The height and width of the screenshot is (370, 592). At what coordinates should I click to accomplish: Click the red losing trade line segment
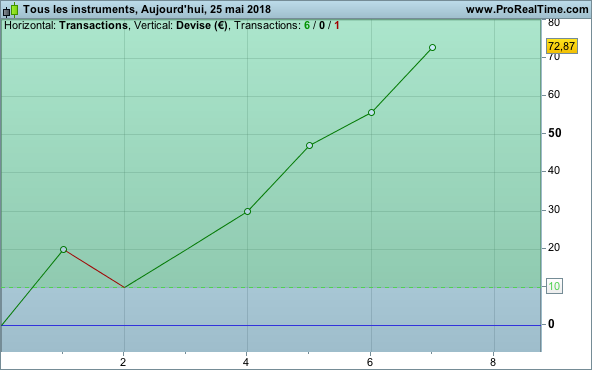(x=94, y=268)
